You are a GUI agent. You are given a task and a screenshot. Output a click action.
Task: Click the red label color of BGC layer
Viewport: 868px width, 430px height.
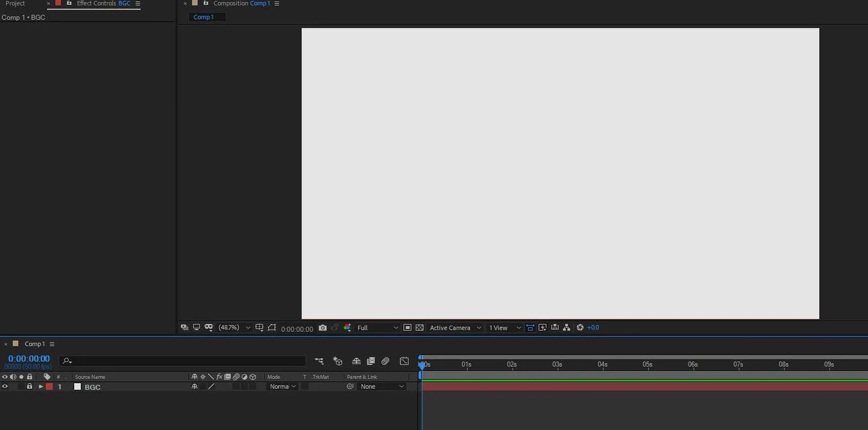click(x=49, y=387)
